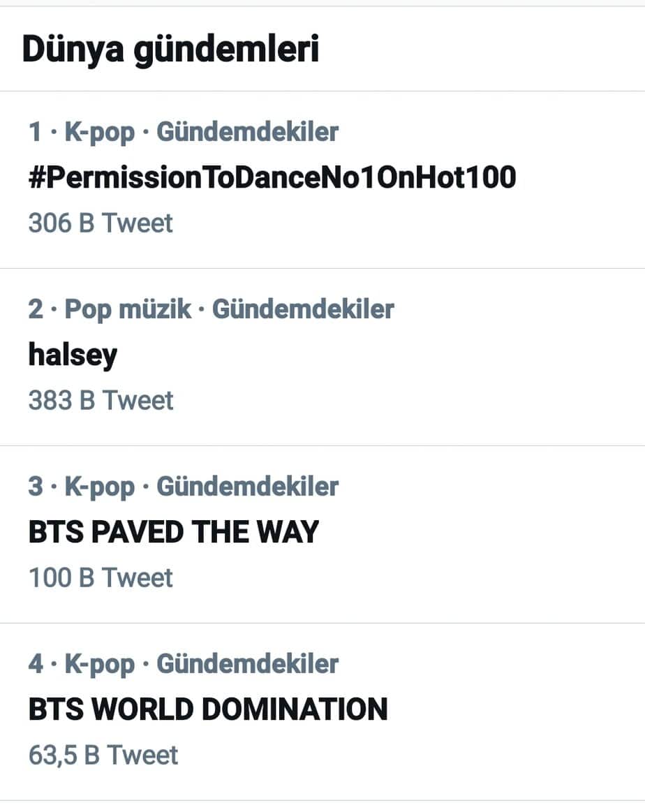Open the halsey trending topic
The image size is (645, 812).
coord(73,355)
